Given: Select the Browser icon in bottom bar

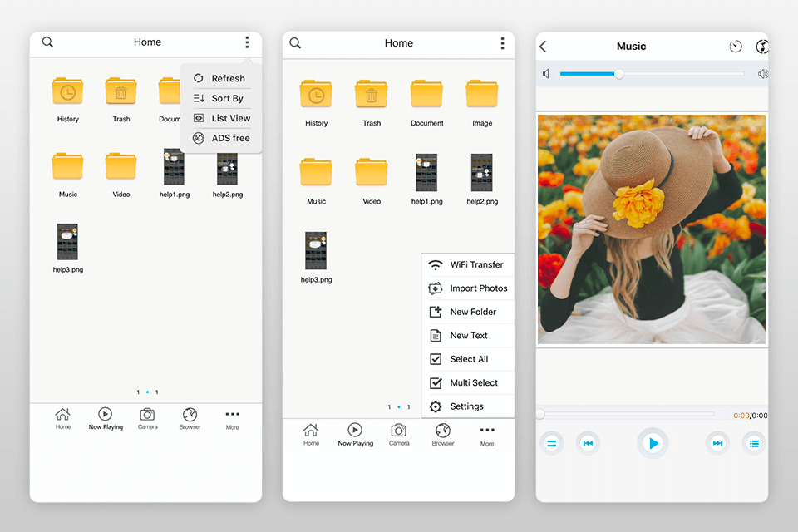Looking at the screenshot, I should 190,418.
